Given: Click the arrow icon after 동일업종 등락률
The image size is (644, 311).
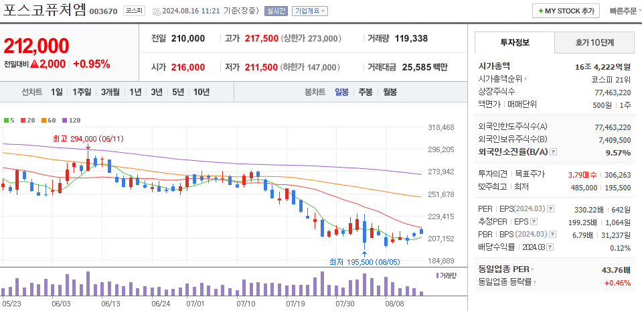Looking at the screenshot, I should (536, 282).
